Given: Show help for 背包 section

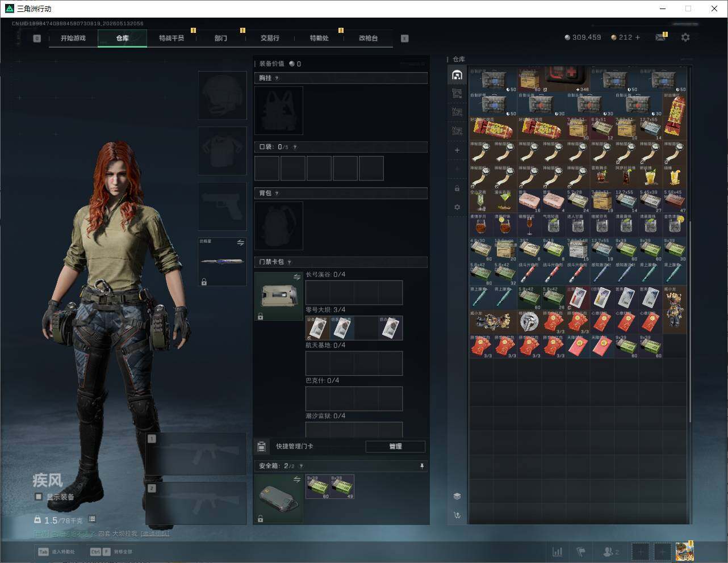Looking at the screenshot, I should [x=277, y=194].
